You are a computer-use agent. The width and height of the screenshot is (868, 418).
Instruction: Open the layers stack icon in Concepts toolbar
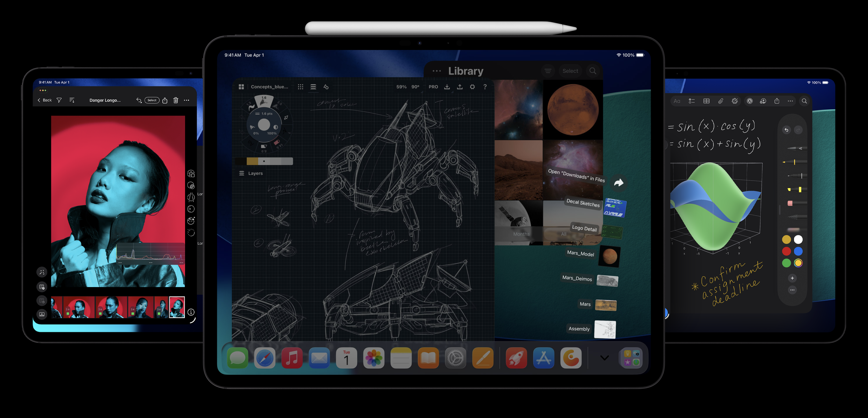[x=313, y=87]
